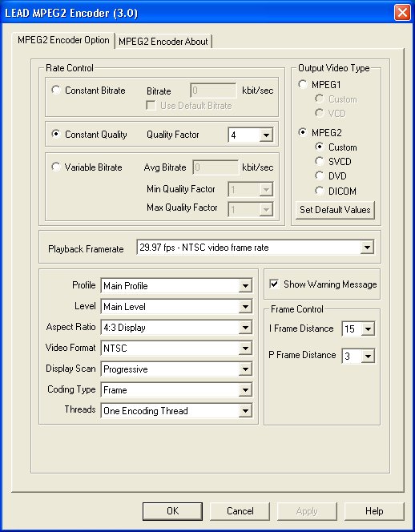Viewport: 415px width, 532px height.
Task: Select the MPEG2 Encoder Option tab
Action: coord(63,40)
